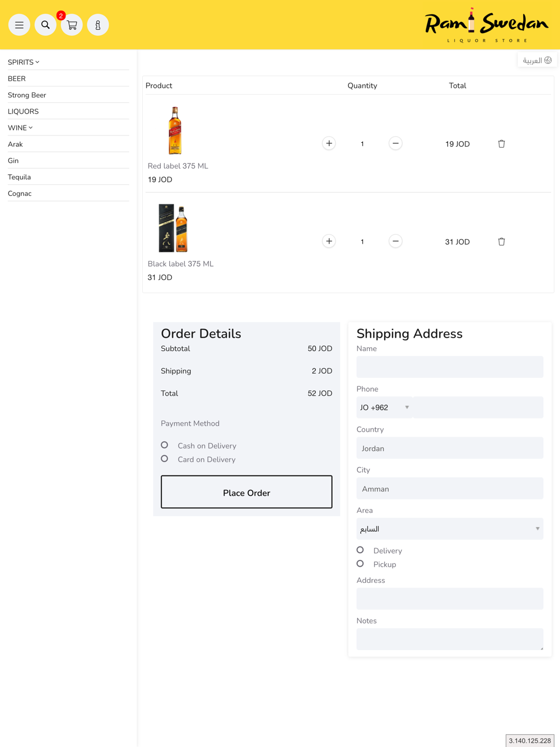
Task: Remove Red label 375 ML with trash icon
Action: click(501, 144)
